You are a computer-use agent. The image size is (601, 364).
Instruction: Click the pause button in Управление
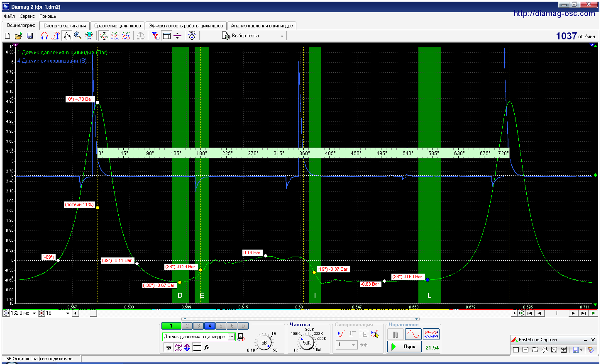click(x=396, y=334)
